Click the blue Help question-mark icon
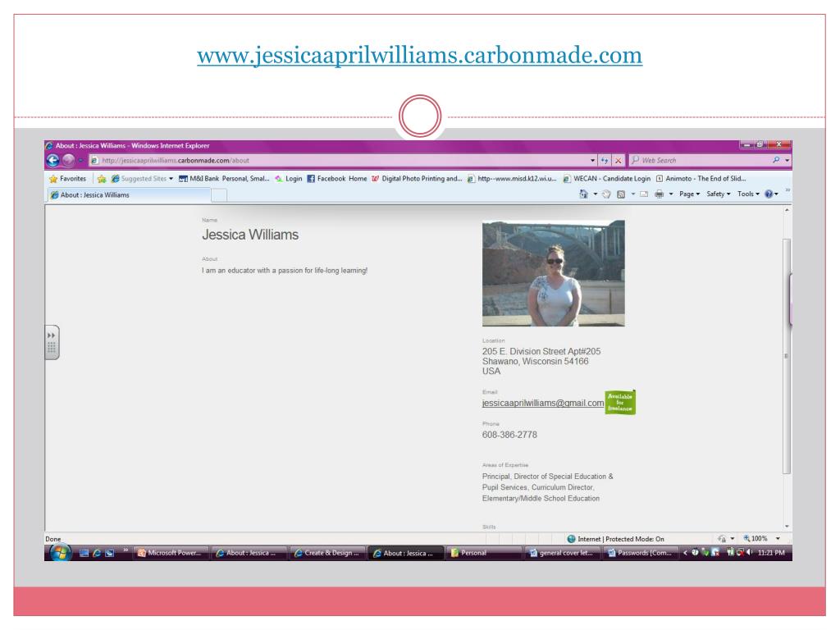This screenshot has width=840, height=630. point(769,194)
